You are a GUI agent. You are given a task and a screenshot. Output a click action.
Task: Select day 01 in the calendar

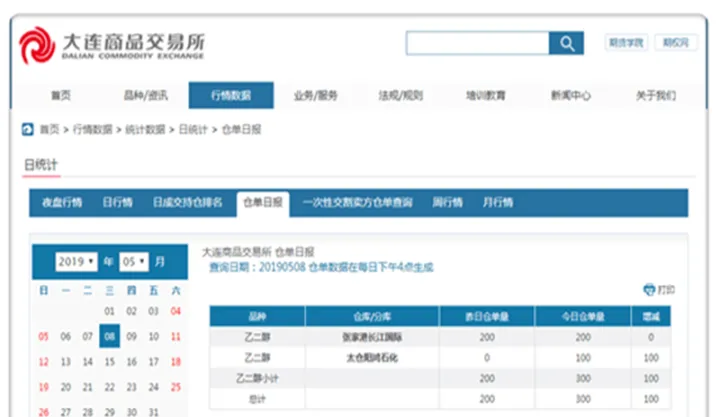tap(109, 311)
